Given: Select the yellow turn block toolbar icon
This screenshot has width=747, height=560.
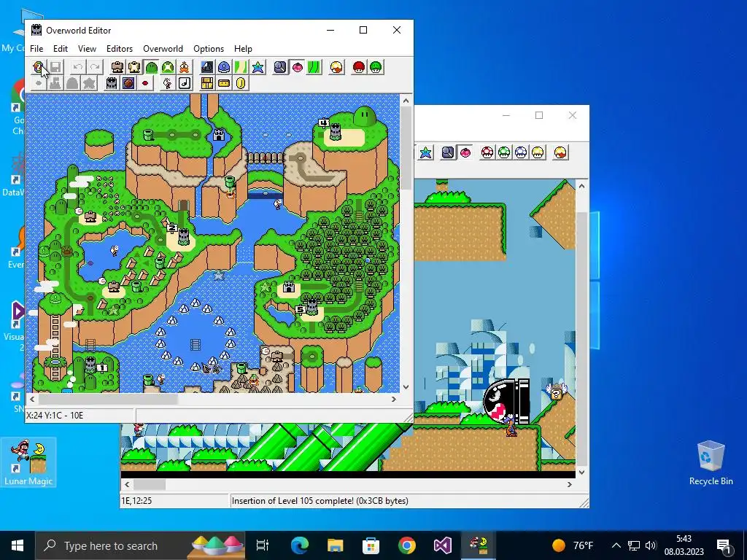Looking at the screenshot, I should pos(224,83).
